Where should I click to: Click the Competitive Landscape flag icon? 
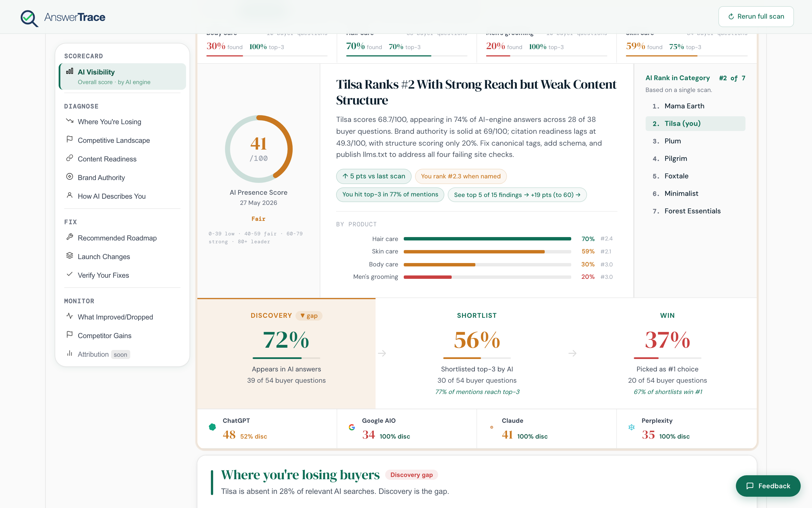click(69, 139)
